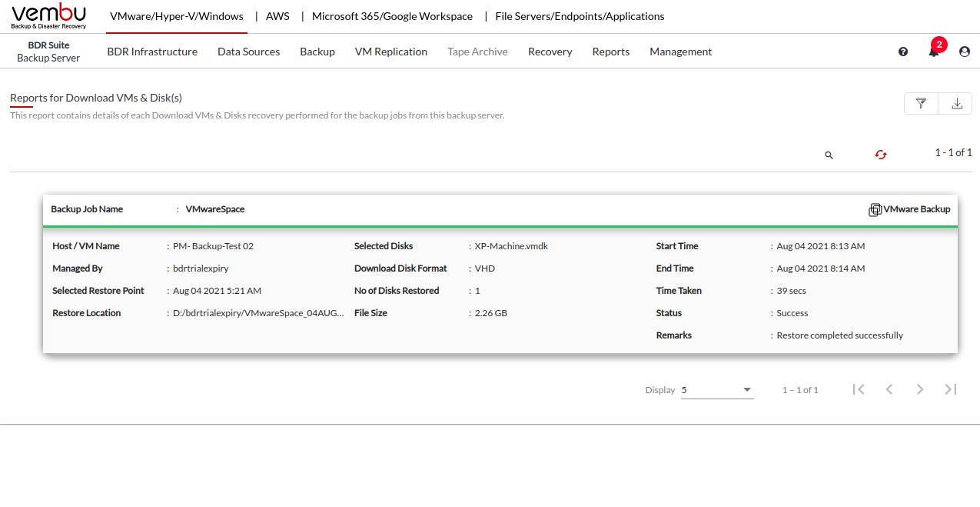Click selected disk XP-Machine.vmdk
Viewport: 980px width, 507px height.
[x=511, y=246]
